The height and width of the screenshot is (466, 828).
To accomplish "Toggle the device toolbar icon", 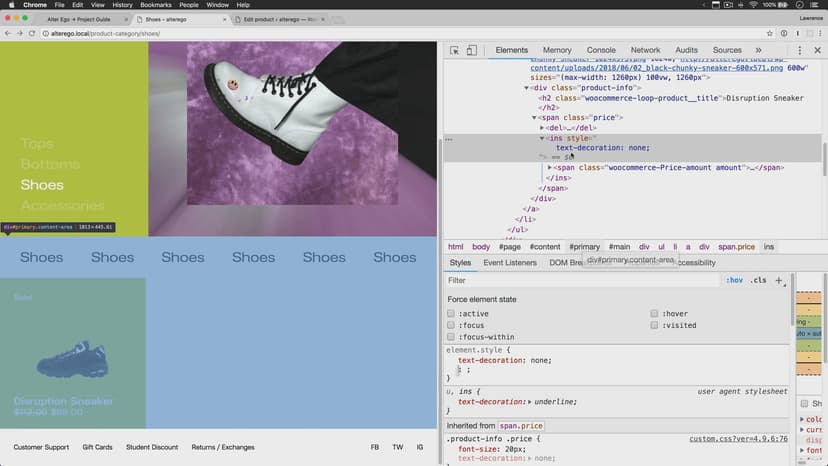I will point(471,50).
